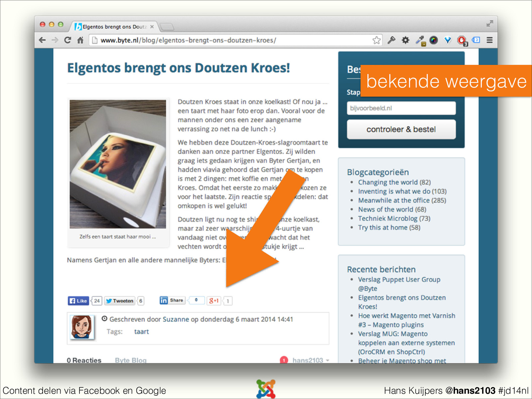Select the 0 Reacties comments tab
The width and height of the screenshot is (532, 399).
[84, 360]
